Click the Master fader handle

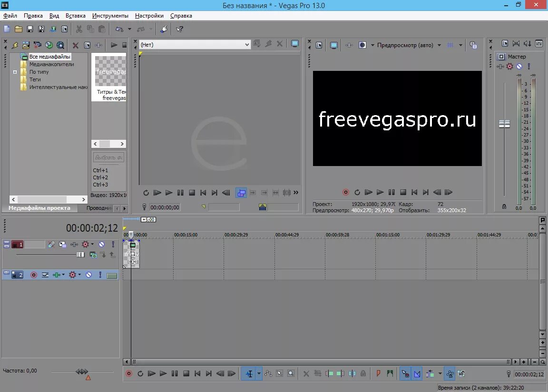pos(504,124)
